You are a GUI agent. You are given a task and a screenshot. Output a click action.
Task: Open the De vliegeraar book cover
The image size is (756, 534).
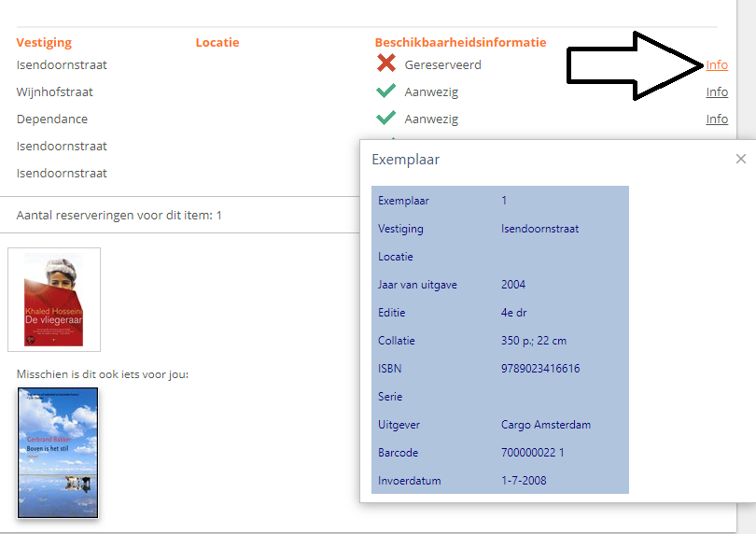coord(53,299)
